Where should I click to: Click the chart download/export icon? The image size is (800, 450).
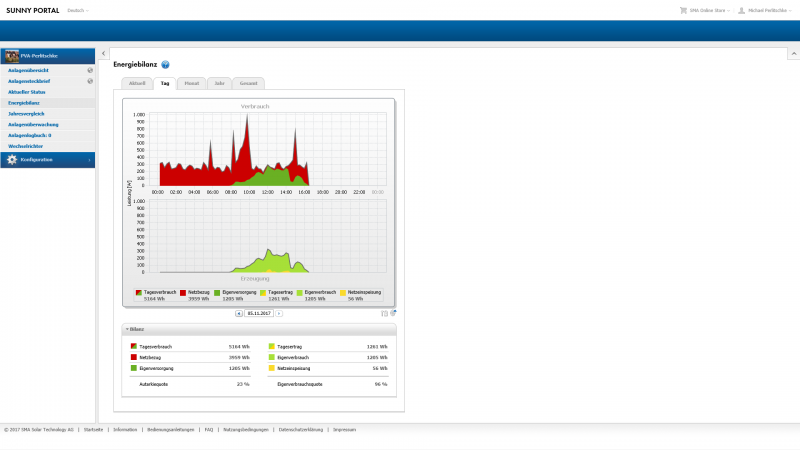coord(393,313)
